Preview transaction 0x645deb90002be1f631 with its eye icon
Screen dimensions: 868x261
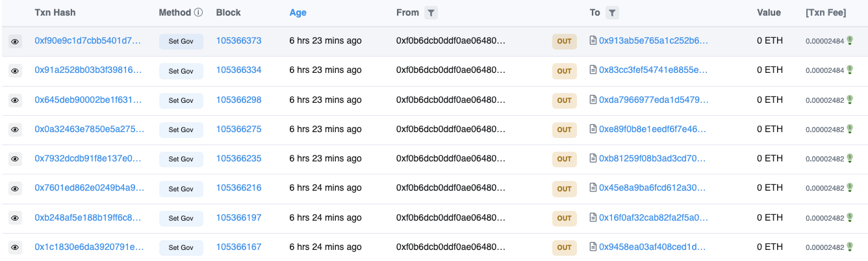(x=15, y=100)
